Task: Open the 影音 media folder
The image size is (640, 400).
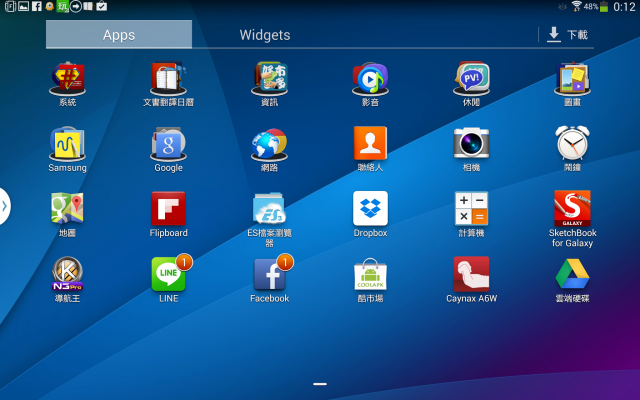Action: 370,79
